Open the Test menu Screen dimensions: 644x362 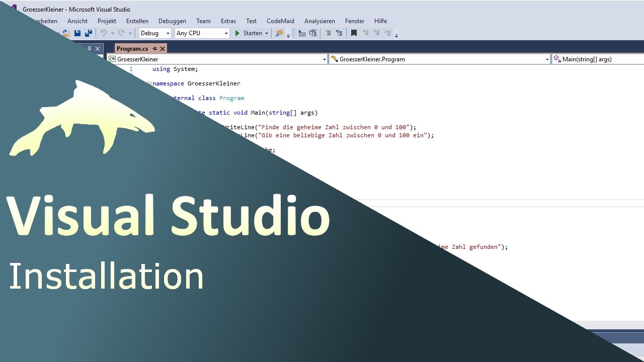[x=252, y=21]
